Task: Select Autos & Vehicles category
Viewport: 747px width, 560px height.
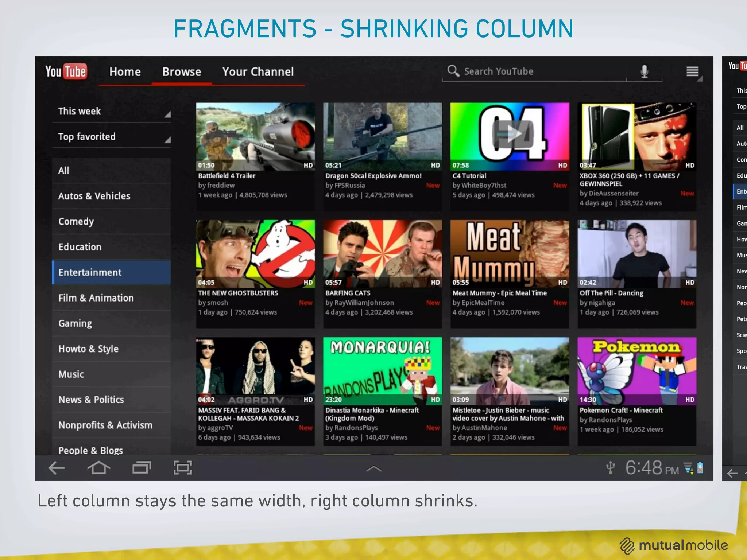Action: point(112,196)
